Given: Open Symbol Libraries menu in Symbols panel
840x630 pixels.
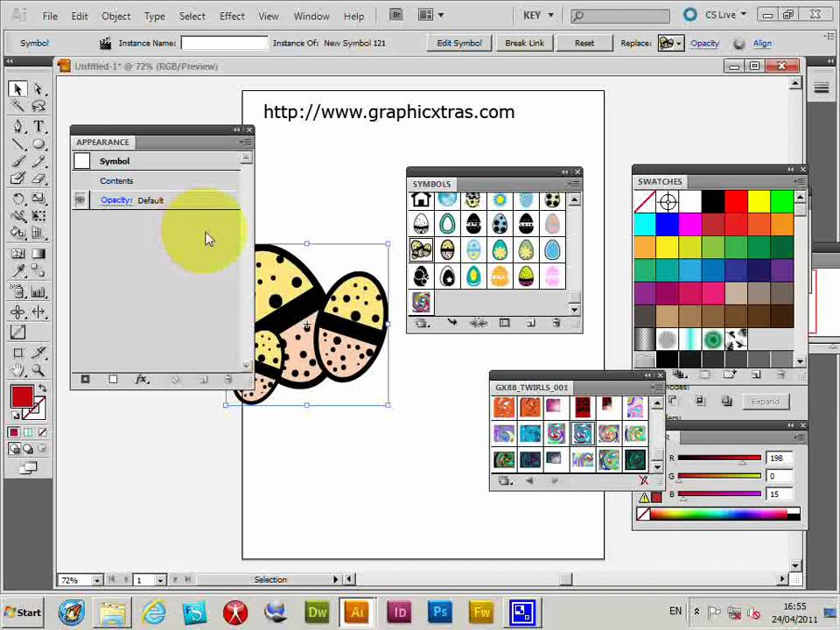Looking at the screenshot, I should coord(422,323).
